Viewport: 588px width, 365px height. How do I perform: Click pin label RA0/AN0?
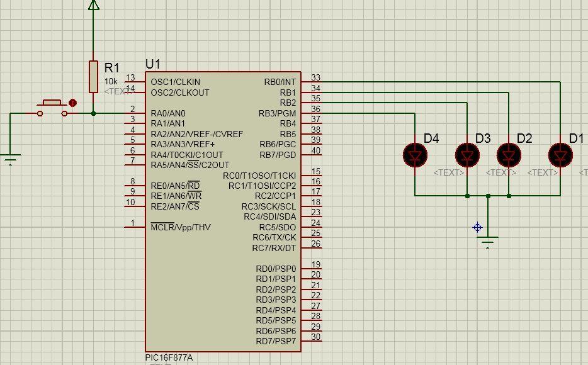click(x=168, y=113)
